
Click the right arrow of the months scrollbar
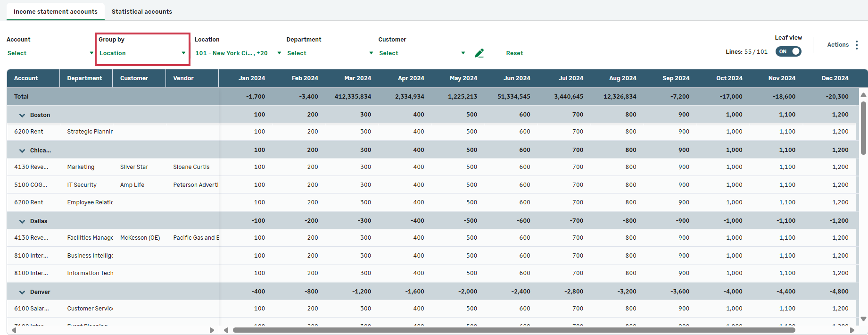[852, 330]
